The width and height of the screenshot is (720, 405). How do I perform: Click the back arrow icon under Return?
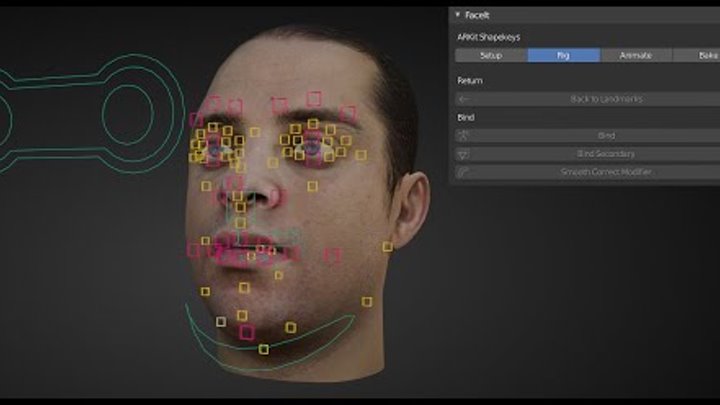click(463, 99)
